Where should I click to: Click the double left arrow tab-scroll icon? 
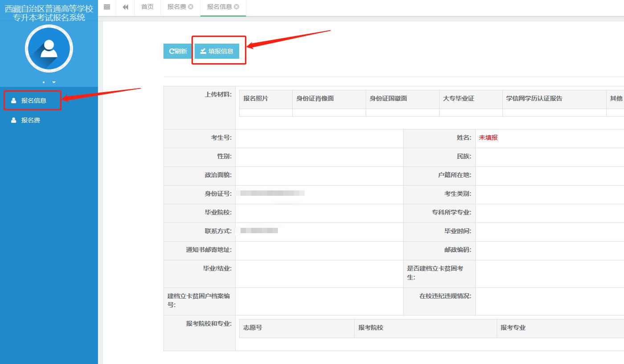(126, 7)
